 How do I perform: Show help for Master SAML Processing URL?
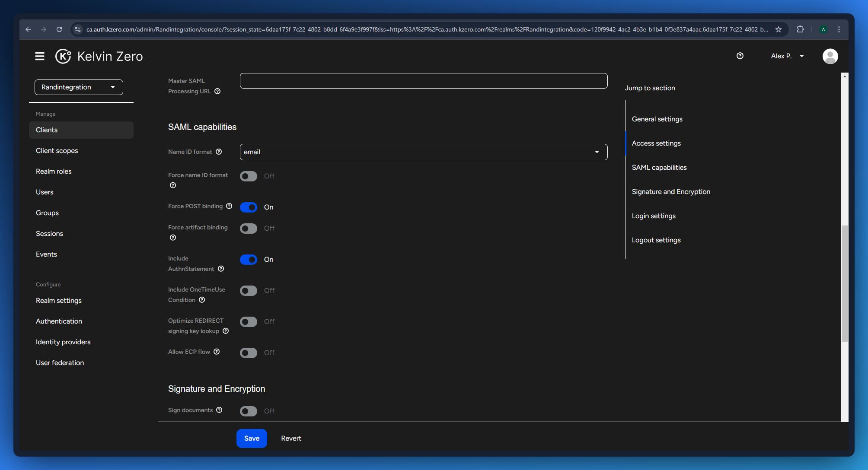(x=217, y=91)
